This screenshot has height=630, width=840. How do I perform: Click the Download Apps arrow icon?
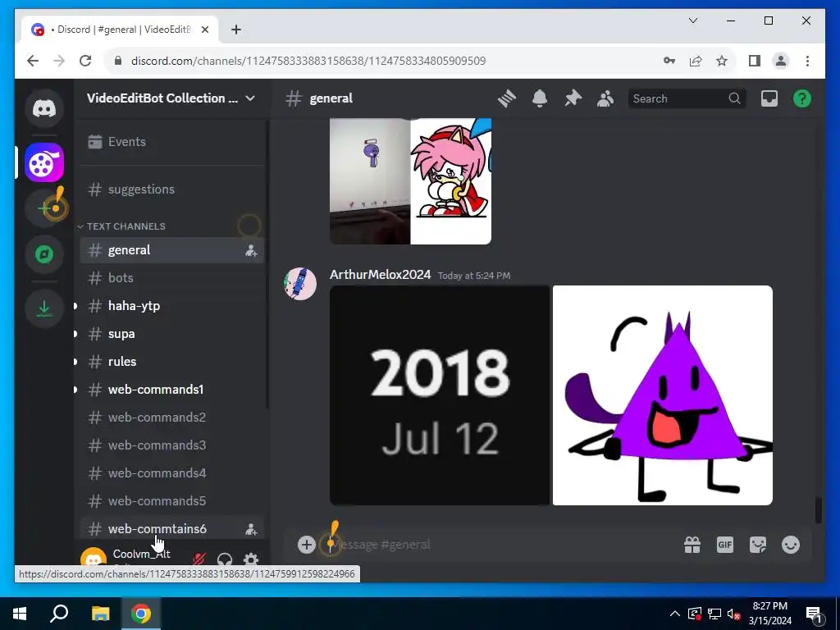pyautogui.click(x=44, y=308)
